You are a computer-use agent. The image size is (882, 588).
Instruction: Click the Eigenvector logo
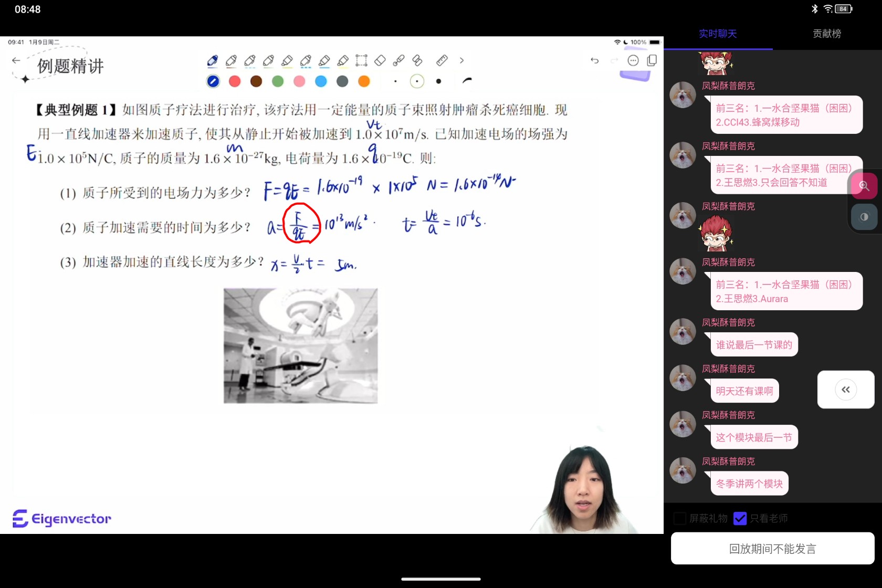pyautogui.click(x=61, y=518)
